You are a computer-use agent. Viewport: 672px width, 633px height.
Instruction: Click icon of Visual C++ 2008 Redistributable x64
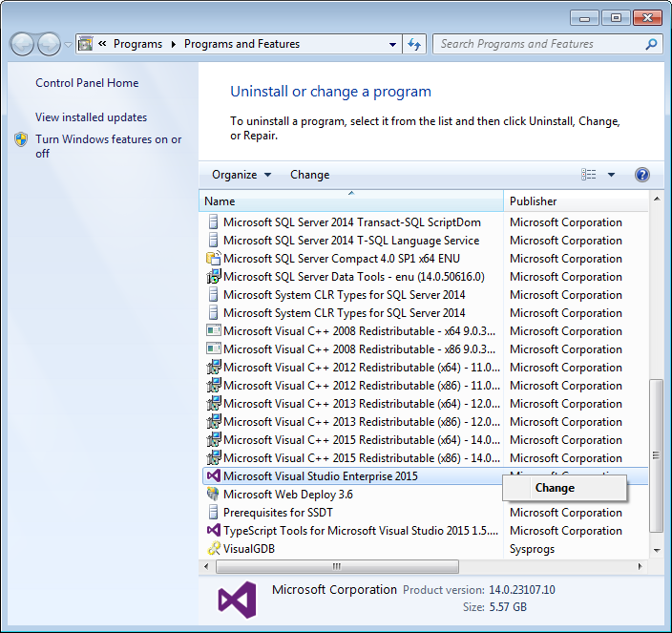(x=214, y=330)
